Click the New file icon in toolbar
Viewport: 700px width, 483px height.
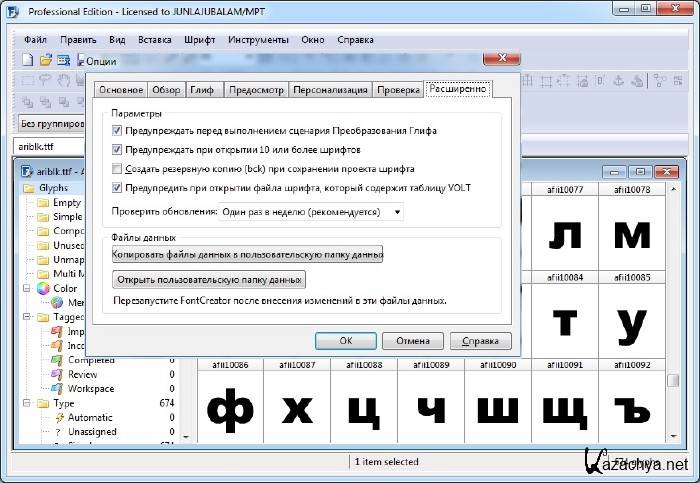click(28, 60)
